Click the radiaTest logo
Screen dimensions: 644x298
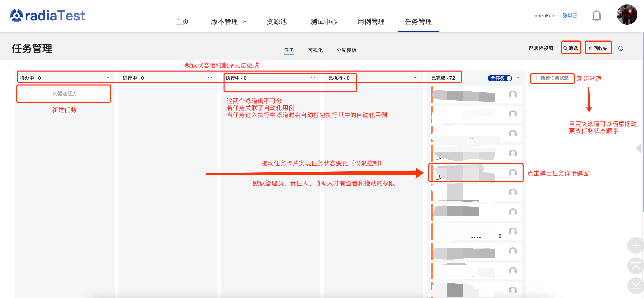point(48,16)
